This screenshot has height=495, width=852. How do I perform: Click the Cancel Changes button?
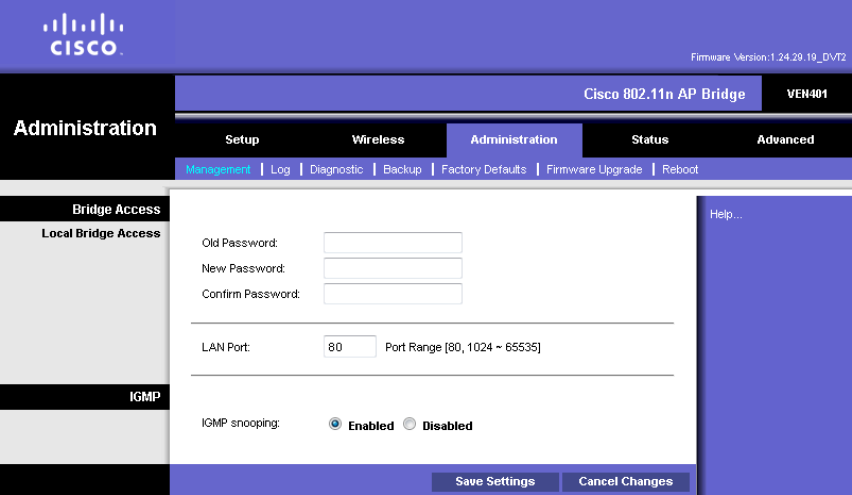(x=625, y=481)
